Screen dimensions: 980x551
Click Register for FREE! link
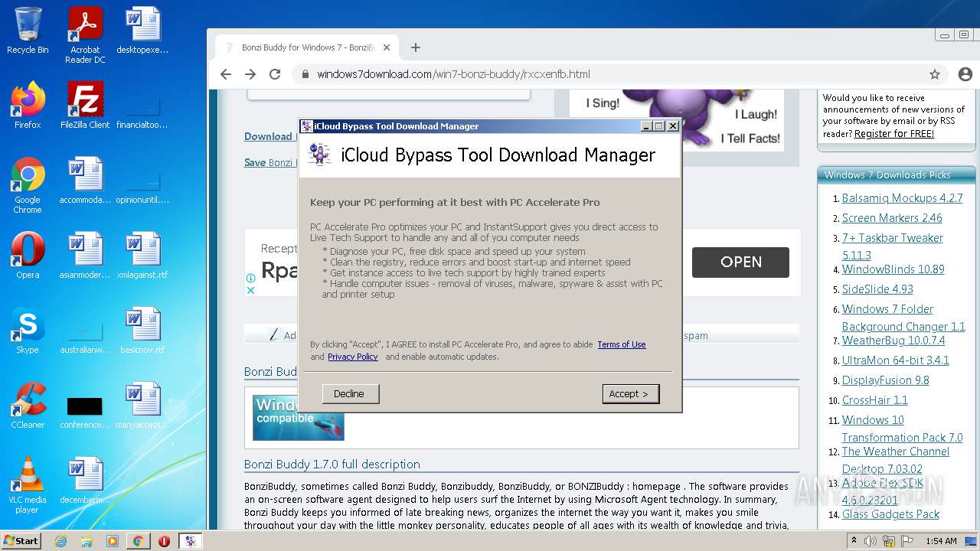(894, 133)
